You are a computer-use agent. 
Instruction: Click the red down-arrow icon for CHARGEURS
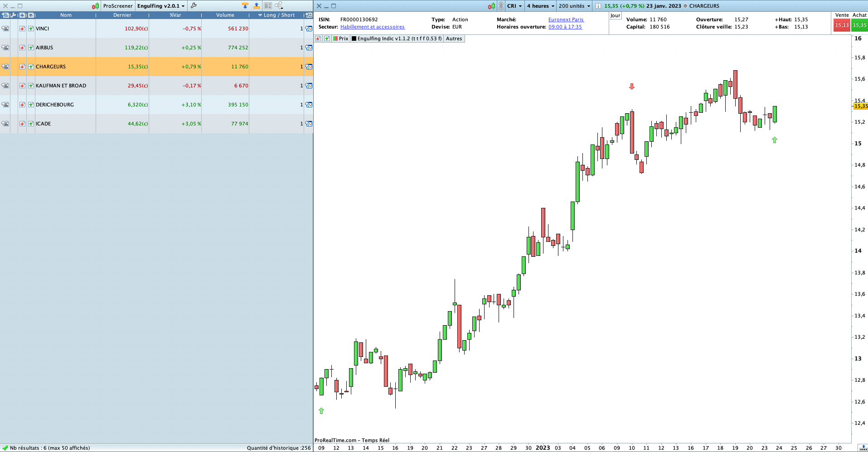coord(22,67)
